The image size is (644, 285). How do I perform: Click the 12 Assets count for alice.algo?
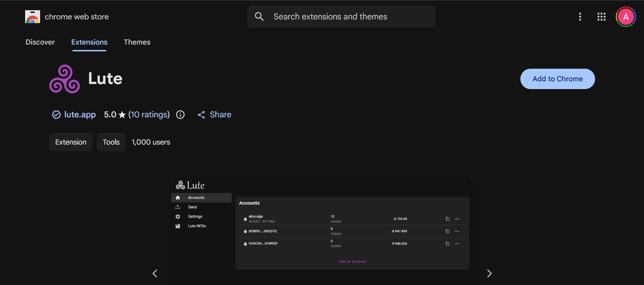pyautogui.click(x=336, y=219)
